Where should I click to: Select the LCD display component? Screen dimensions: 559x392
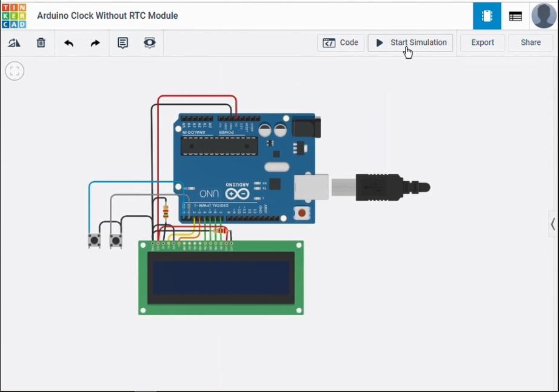[x=221, y=277]
